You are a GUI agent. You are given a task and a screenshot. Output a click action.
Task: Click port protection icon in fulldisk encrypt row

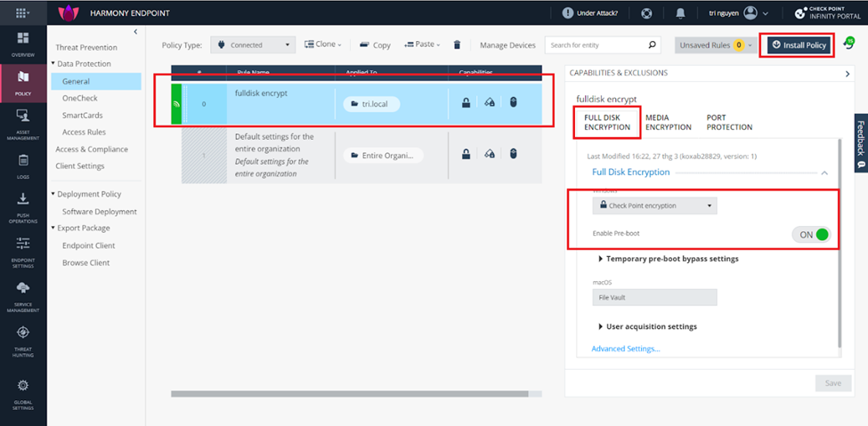click(513, 102)
